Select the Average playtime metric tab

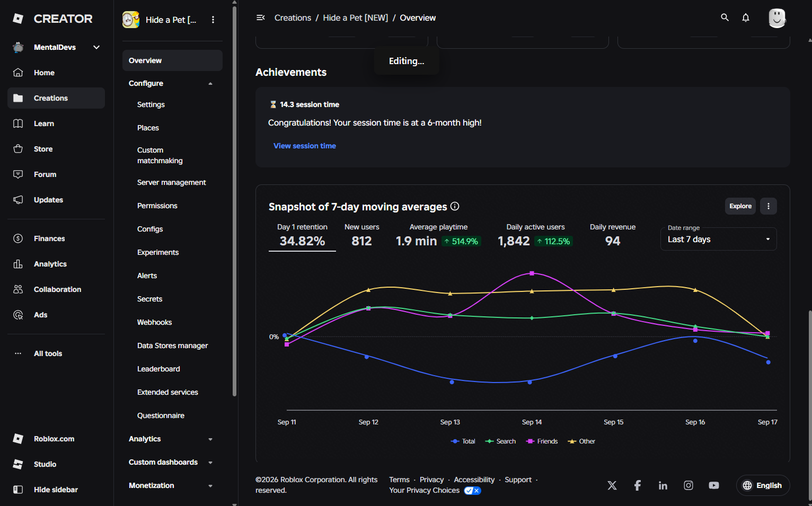pyautogui.click(x=438, y=236)
